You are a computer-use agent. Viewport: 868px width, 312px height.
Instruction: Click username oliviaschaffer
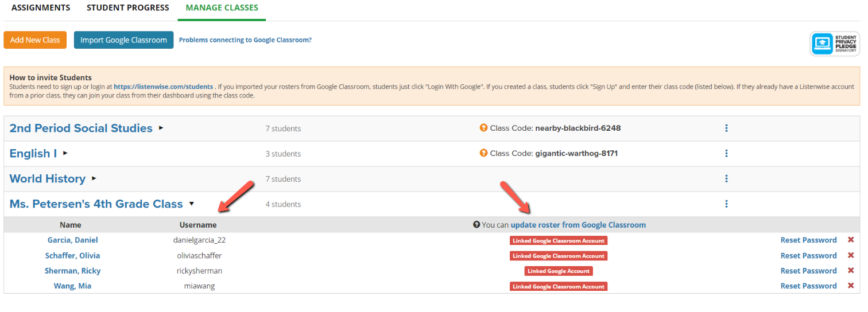tap(199, 256)
